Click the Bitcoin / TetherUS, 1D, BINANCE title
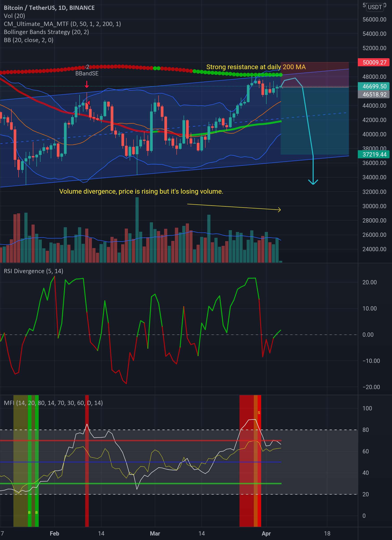This screenshot has height=540, width=392. click(x=49, y=8)
